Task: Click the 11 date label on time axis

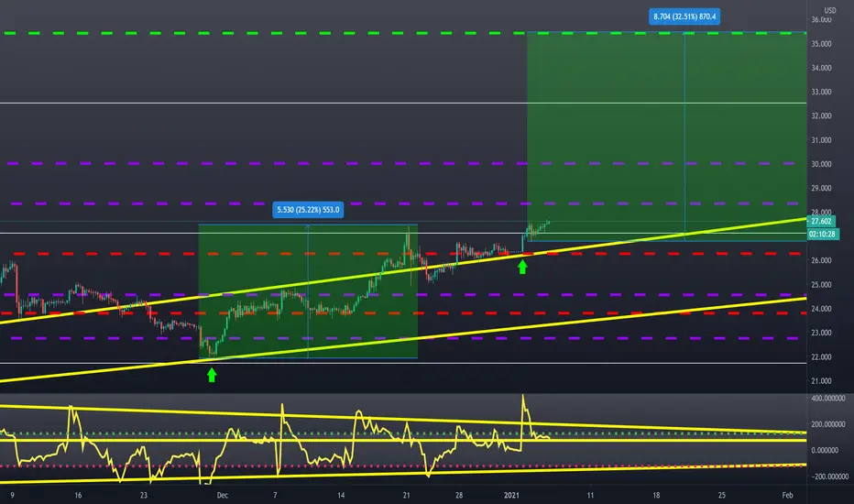Action: (x=590, y=495)
